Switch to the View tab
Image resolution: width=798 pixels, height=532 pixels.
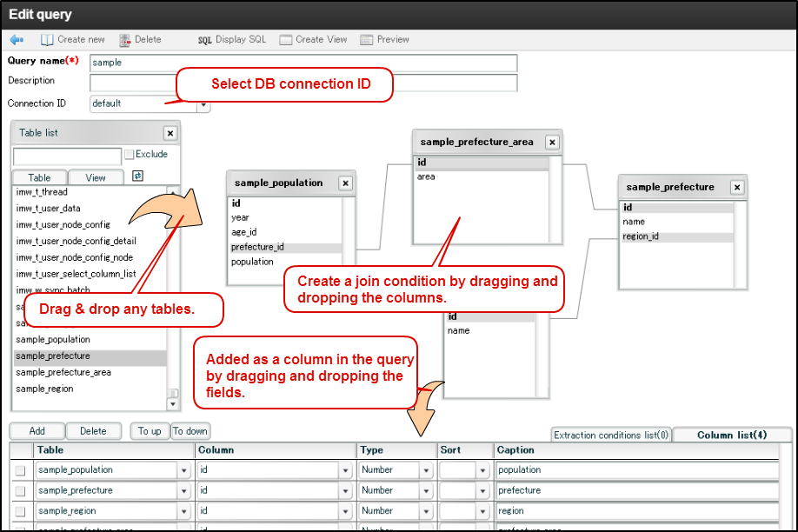point(96,177)
